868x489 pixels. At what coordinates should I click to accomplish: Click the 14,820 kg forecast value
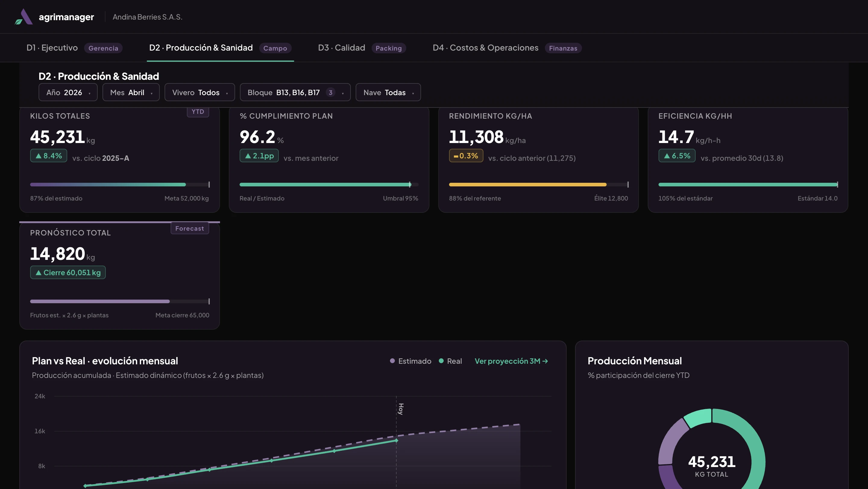[x=57, y=254]
